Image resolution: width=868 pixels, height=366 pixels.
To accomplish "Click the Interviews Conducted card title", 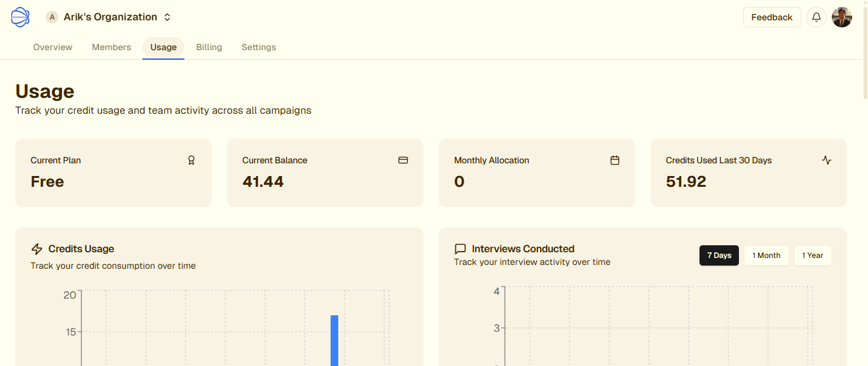I will (x=523, y=249).
